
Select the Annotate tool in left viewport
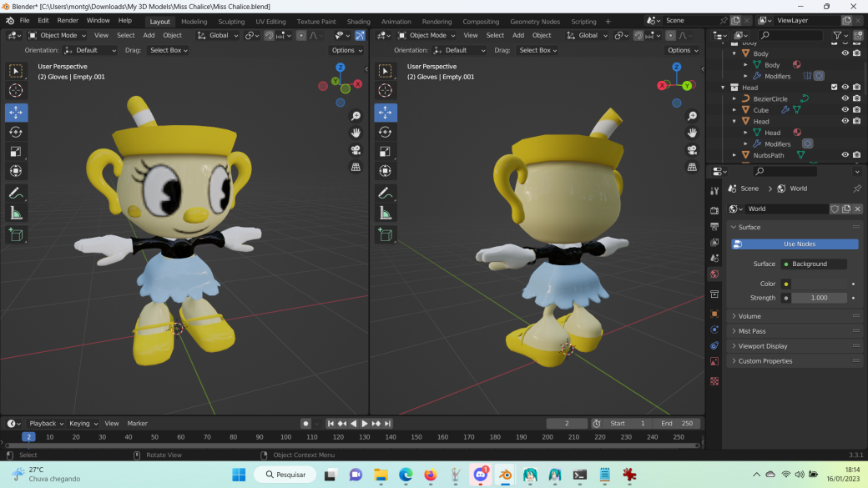pos(16,194)
